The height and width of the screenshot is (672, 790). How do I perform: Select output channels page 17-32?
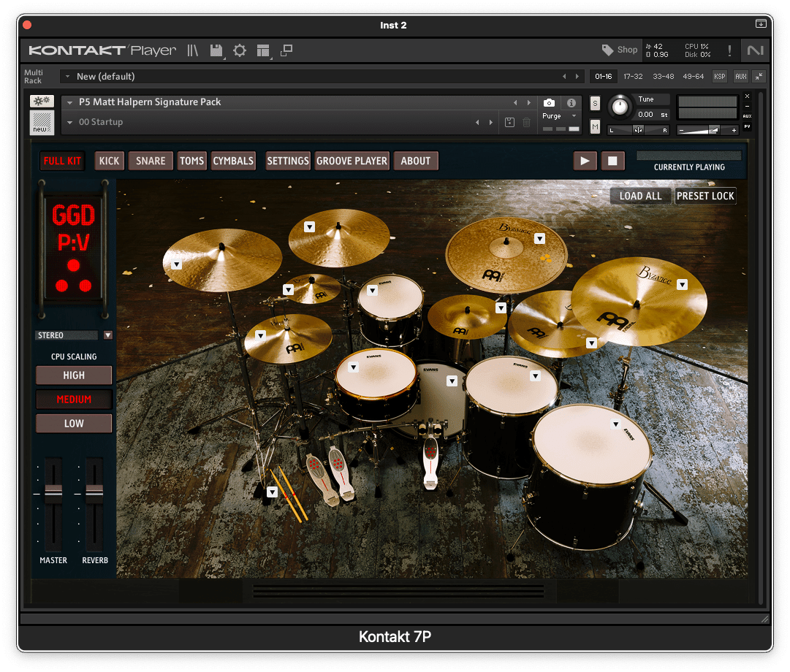click(634, 77)
